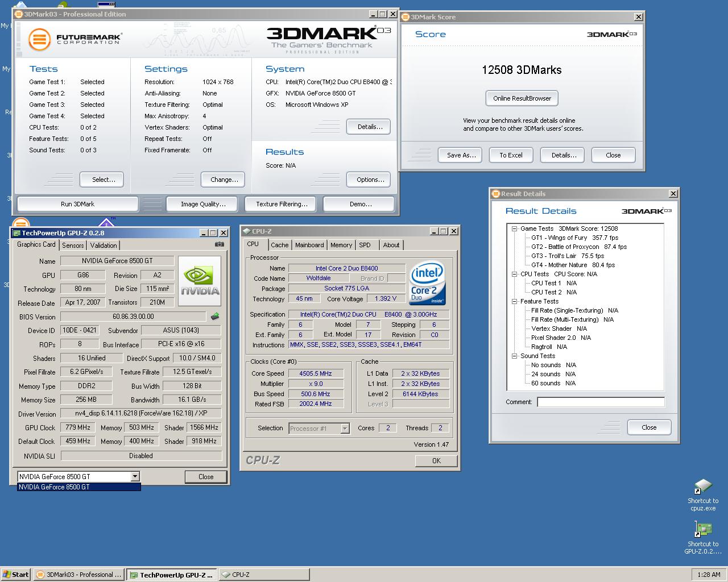The width and height of the screenshot is (728, 582).
Task: Collapse the Sound Tests tree node
Action: click(514, 356)
